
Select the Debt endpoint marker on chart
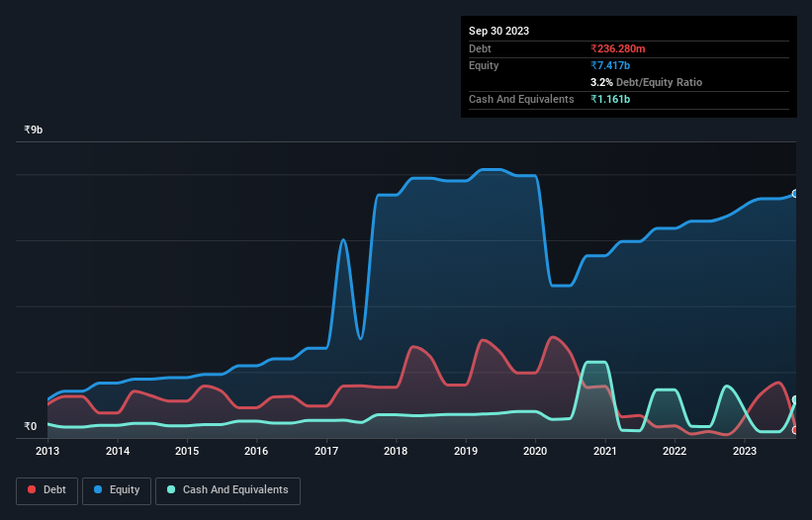point(795,430)
